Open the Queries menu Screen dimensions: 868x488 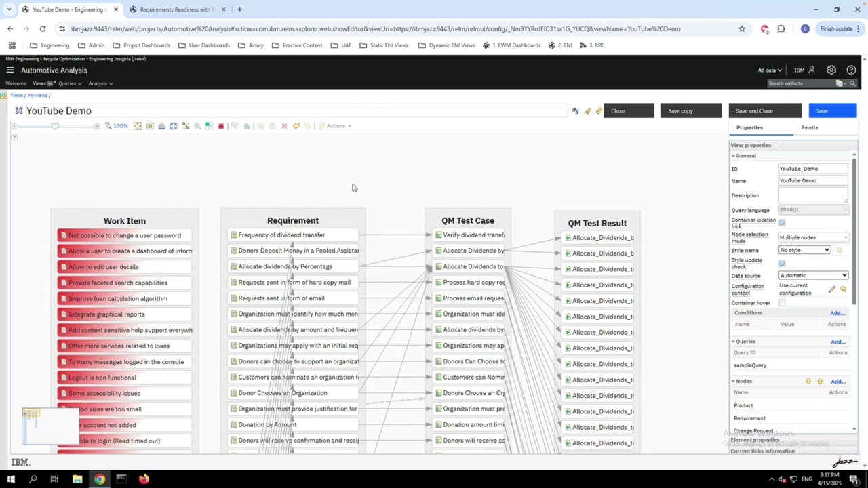[70, 83]
